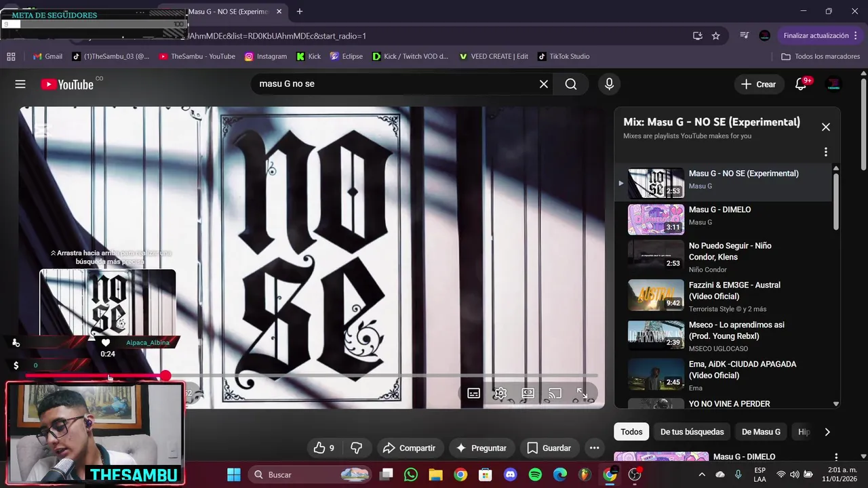This screenshot has height=488, width=868.
Task: Open VEED CREATE | Edit bookmark
Action: 494,56
